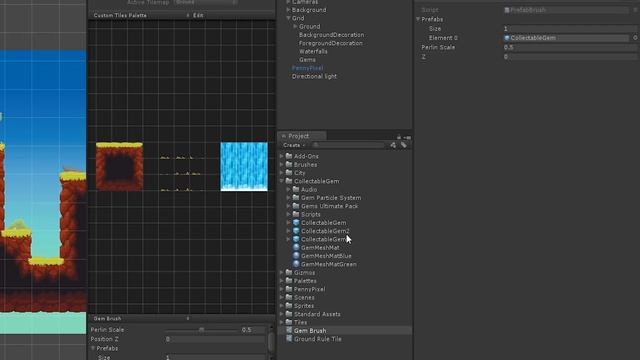
Task: Switch to the Project tab
Action: pyautogui.click(x=302, y=136)
